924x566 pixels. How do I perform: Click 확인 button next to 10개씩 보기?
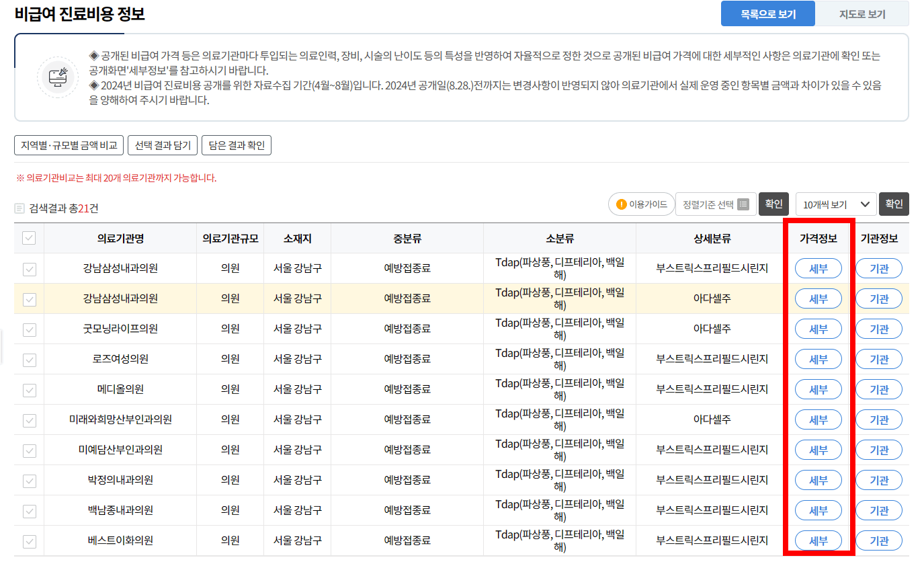[894, 204]
